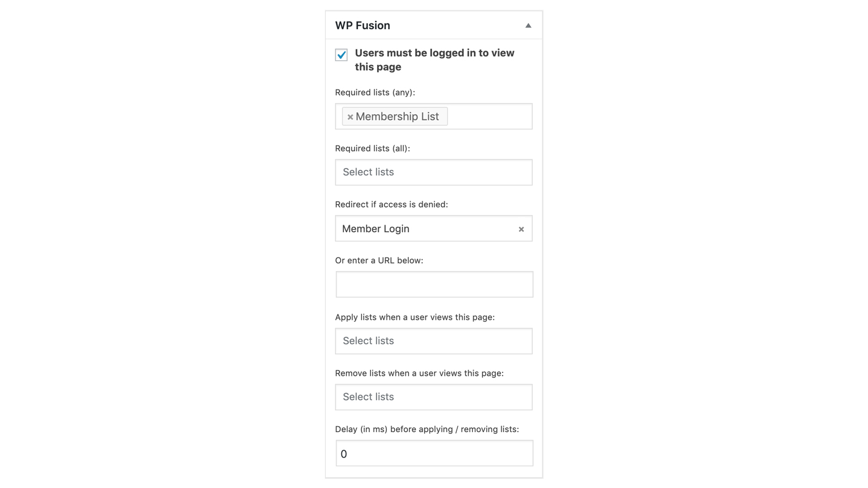
Task: Open the 'Required lists (all)' selector
Action: click(x=433, y=172)
